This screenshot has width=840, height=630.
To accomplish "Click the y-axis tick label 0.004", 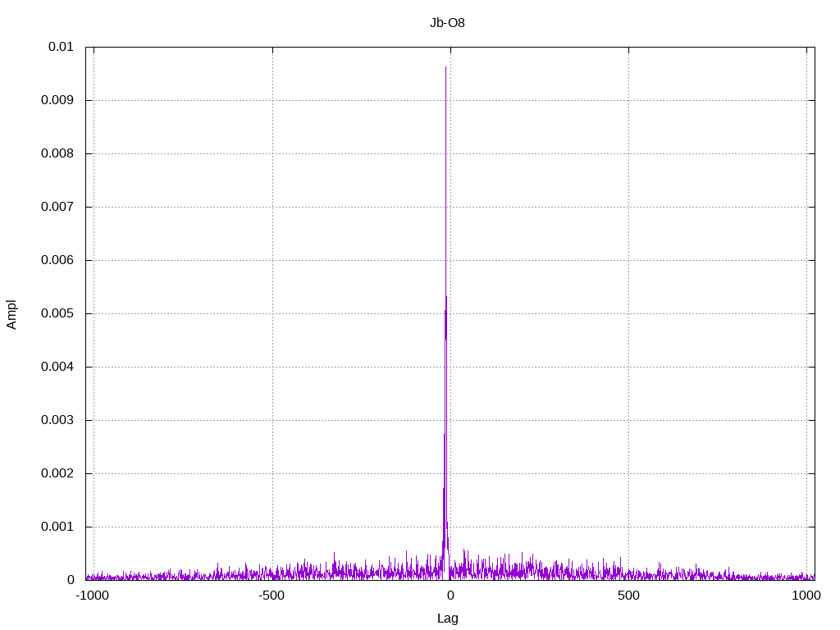I will 57,367.
